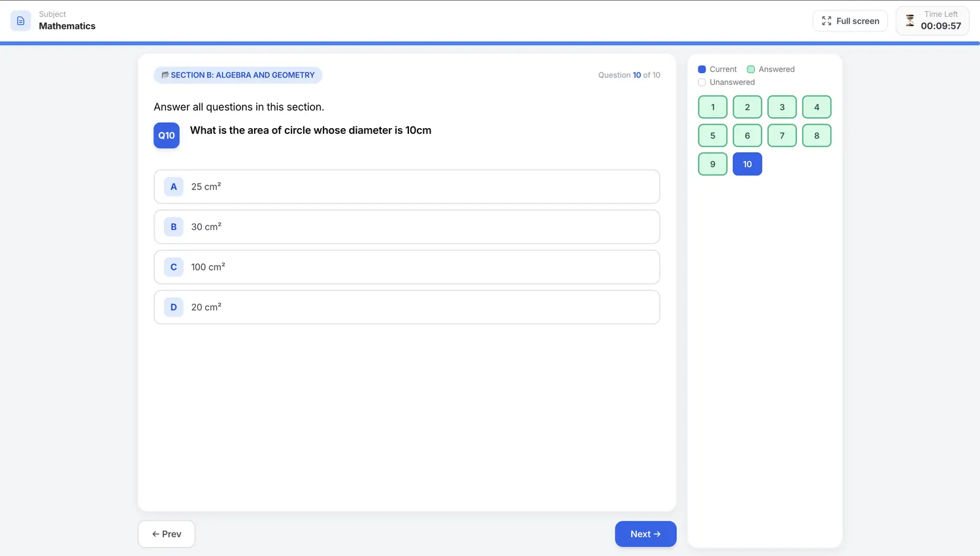Click the 'Question 10 of 10' counter
Viewport: 980px width, 556px height.
[629, 75]
